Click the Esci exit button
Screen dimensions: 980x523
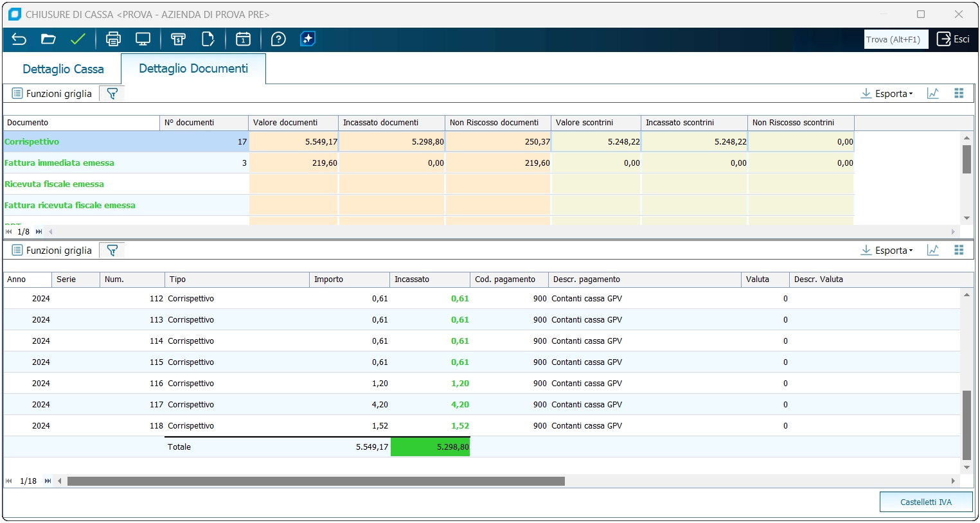(x=954, y=39)
